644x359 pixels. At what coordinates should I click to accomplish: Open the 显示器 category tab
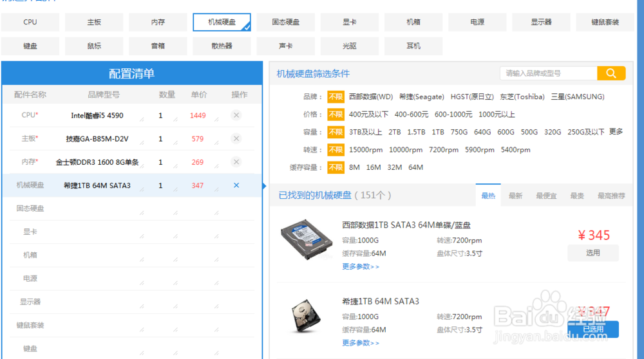[x=542, y=22]
